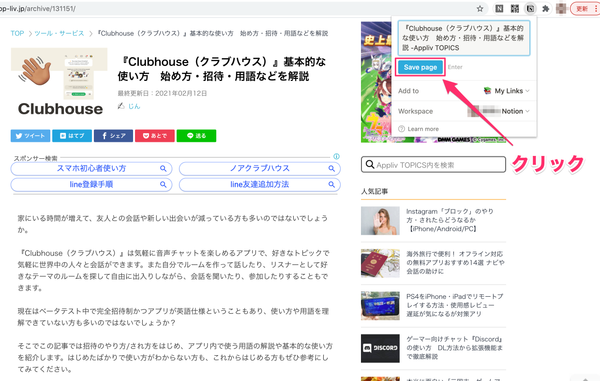
Task: Click the TOP breadcrumb link
Action: coord(17,33)
